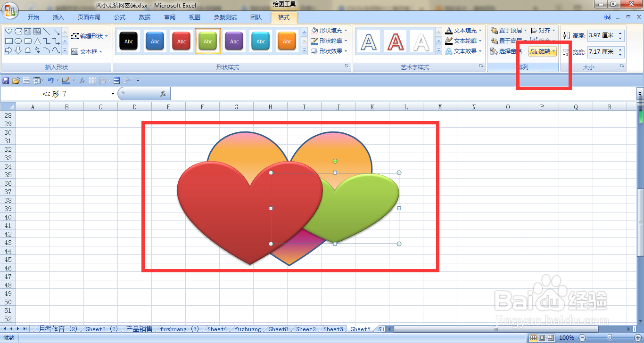The image size is (644, 343).
Task: Click Open folder icon in quick access toolbar
Action: coord(16,81)
